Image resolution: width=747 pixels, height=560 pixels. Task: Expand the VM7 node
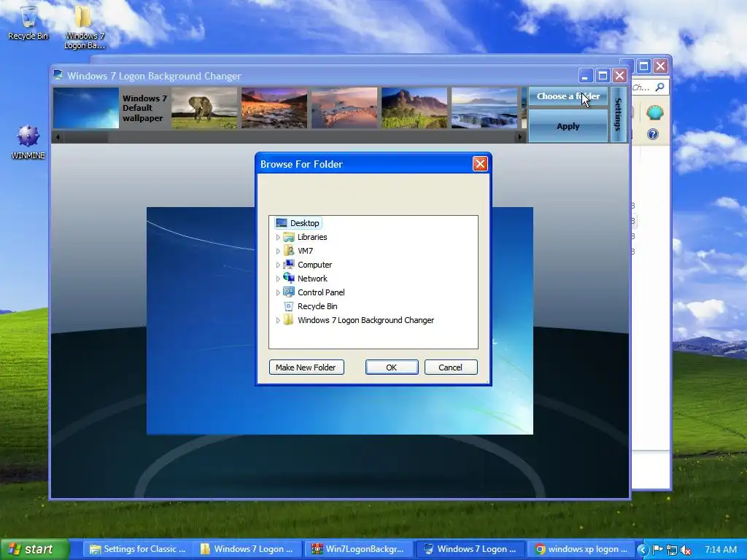(x=278, y=251)
